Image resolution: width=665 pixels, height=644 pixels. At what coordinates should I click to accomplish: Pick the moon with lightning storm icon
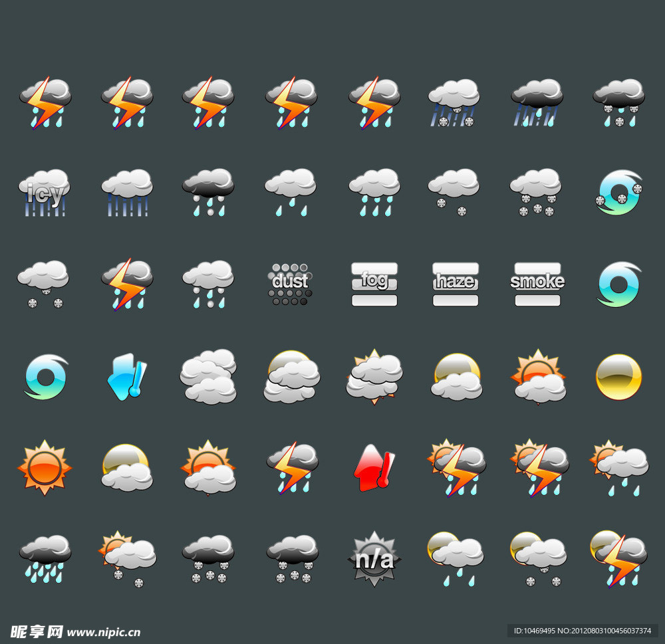click(618, 558)
